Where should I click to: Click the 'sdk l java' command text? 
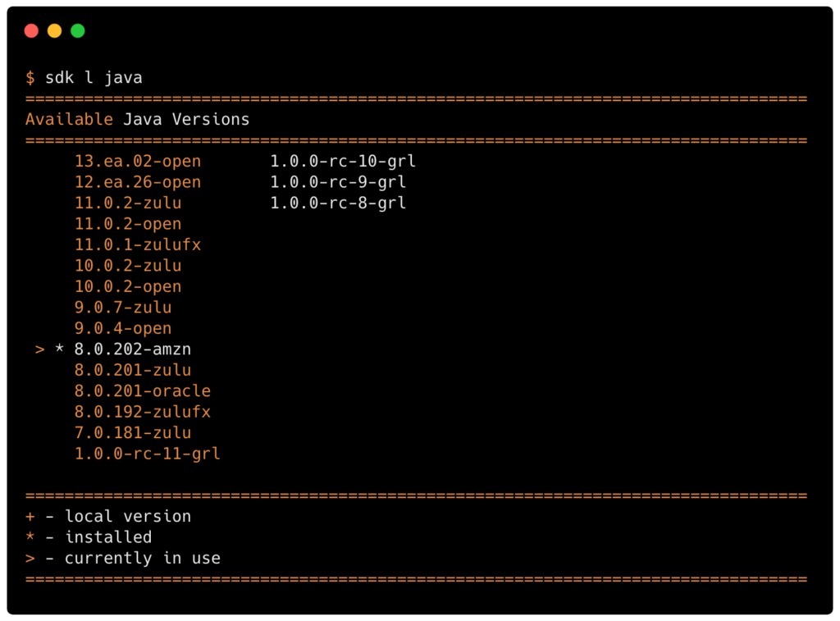pyautogui.click(x=95, y=77)
